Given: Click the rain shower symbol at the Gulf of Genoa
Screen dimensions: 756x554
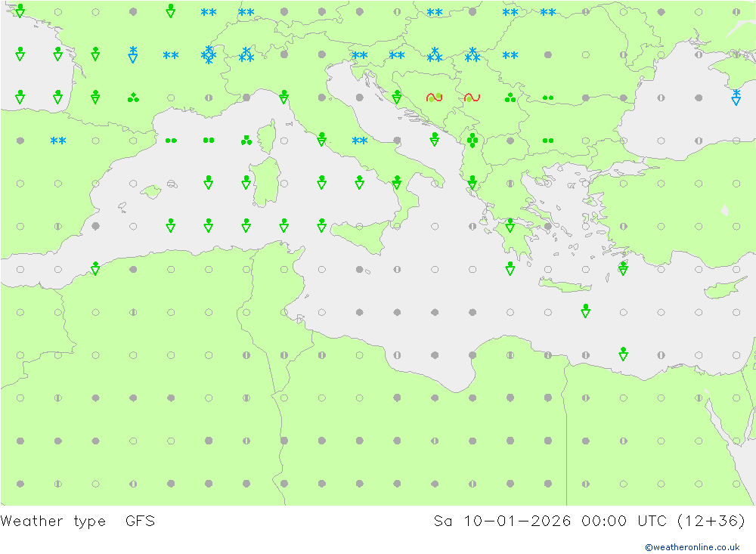Looking at the screenshot, I should (284, 97).
